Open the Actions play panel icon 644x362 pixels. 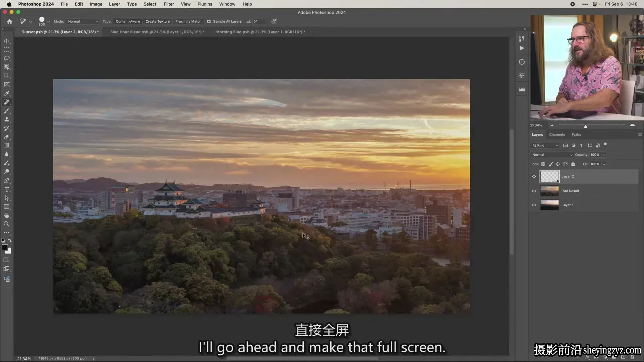(x=522, y=48)
